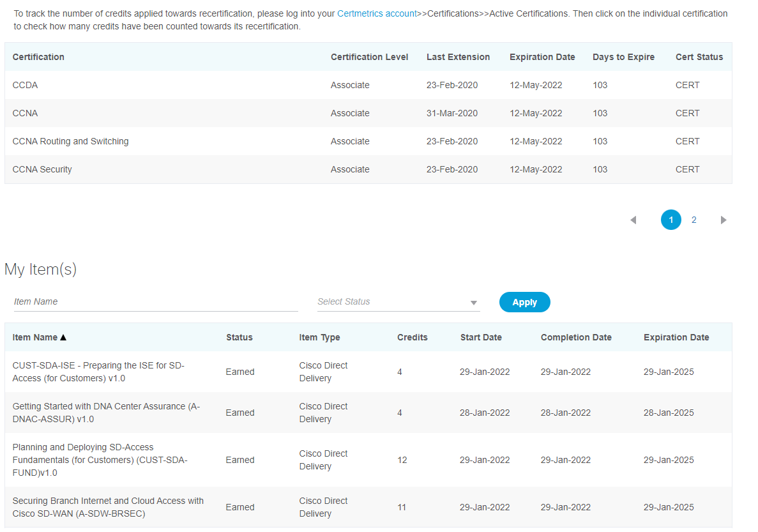
Task: Click the Credits column header
Action: coord(413,338)
